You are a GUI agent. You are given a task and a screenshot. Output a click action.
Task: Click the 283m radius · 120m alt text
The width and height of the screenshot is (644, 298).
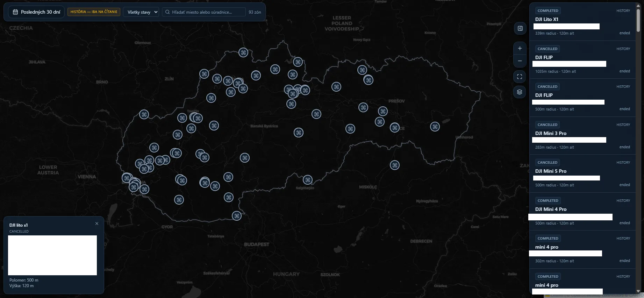(554, 147)
